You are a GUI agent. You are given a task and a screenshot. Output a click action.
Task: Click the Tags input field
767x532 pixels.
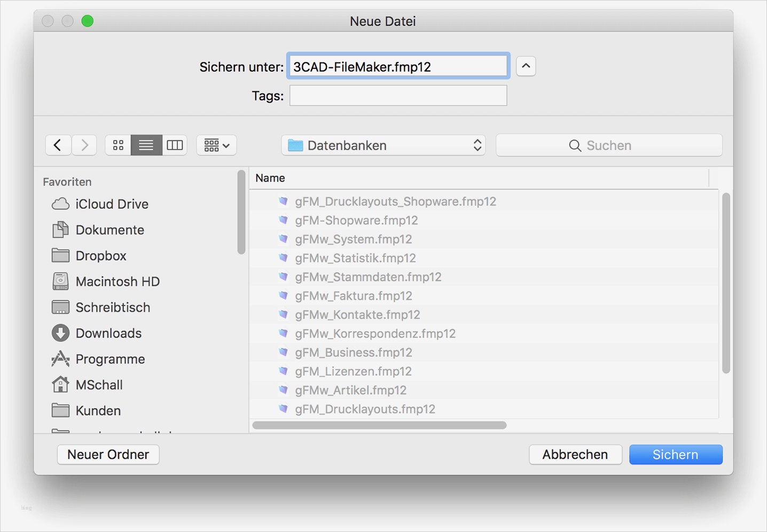(x=398, y=96)
